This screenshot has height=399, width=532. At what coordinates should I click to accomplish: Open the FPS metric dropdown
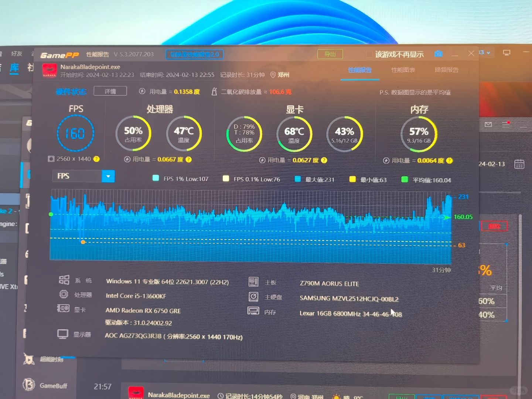point(83,176)
